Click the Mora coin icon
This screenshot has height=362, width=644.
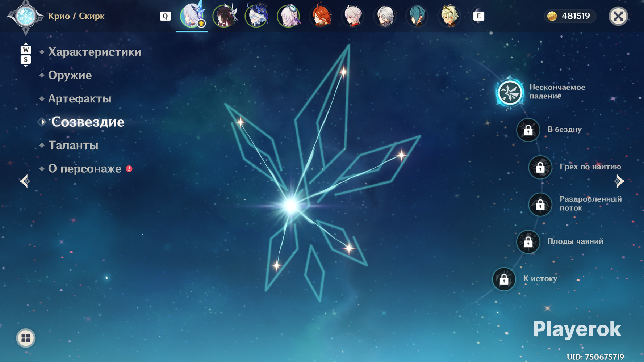(x=552, y=16)
